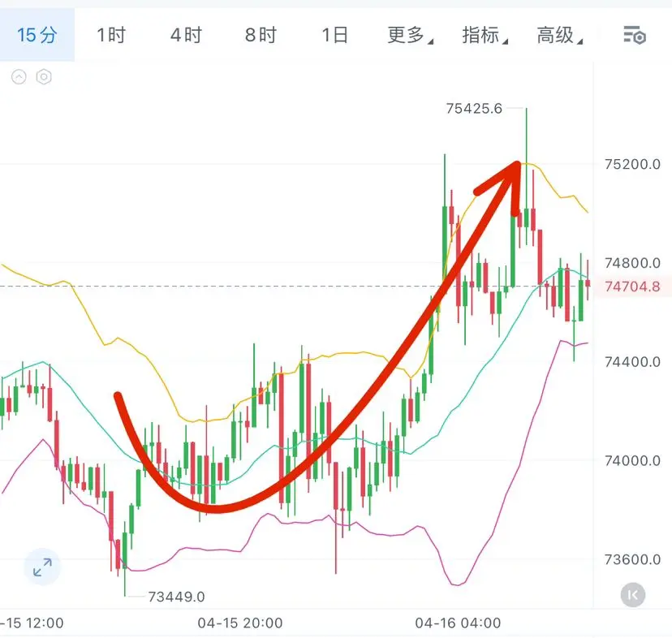Select the 15分 timeframe tab

(37, 35)
